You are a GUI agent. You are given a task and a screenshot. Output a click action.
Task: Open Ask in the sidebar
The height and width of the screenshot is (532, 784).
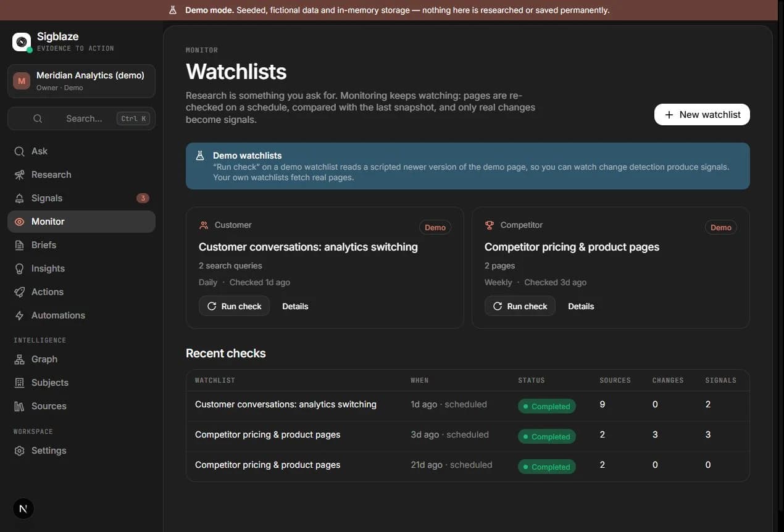click(81, 151)
